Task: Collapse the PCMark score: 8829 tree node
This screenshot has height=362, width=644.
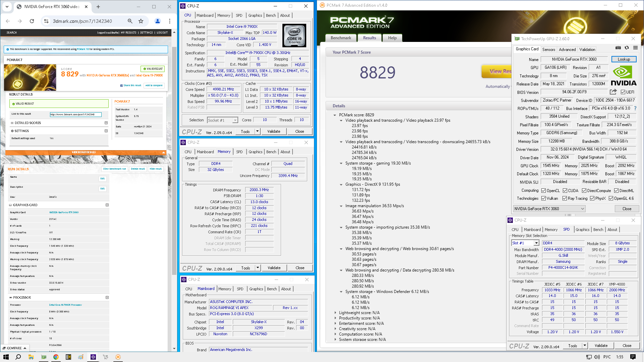Action: 335,115
